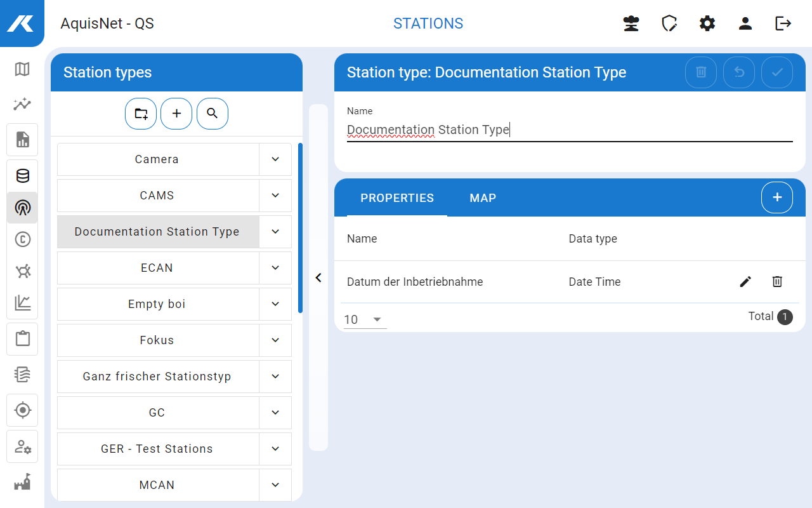The image size is (812, 508).
Task: Switch to the MAP tab
Action: pos(483,198)
